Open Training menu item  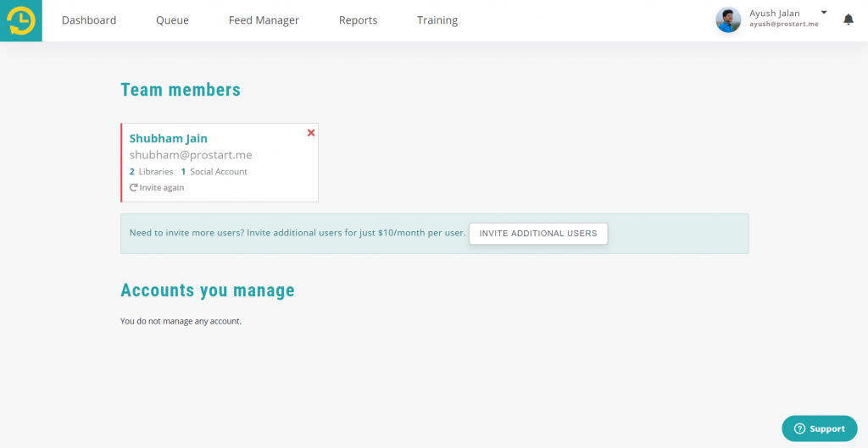(x=437, y=20)
